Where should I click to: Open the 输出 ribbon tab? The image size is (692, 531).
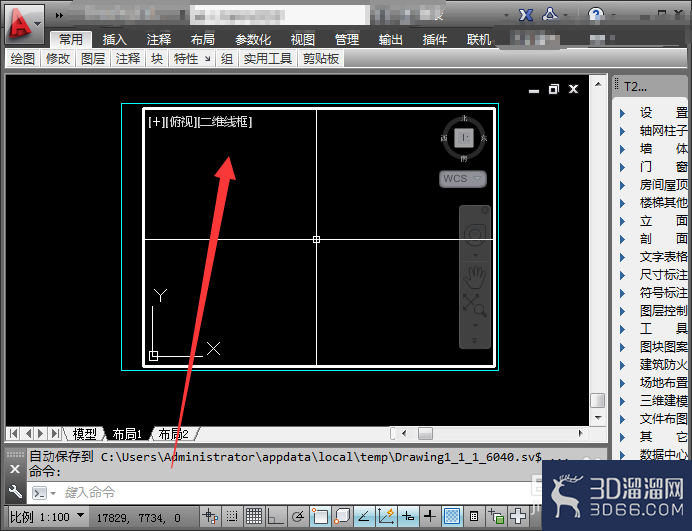[x=391, y=40]
